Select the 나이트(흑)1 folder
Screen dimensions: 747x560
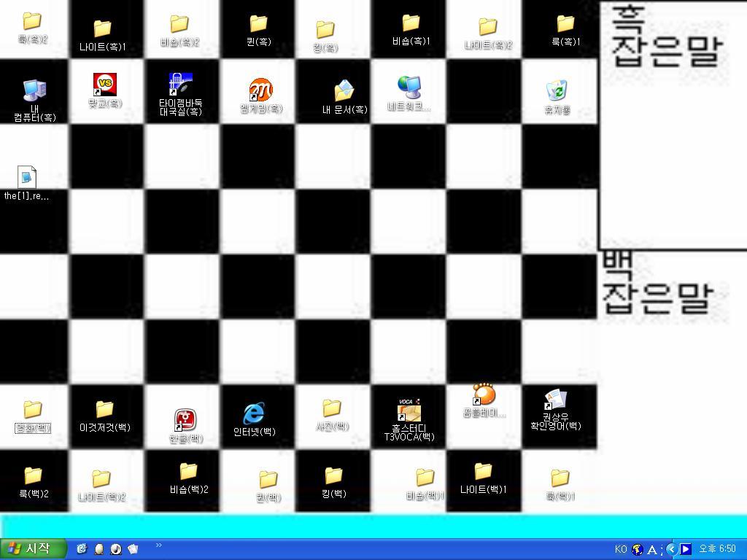102,35
